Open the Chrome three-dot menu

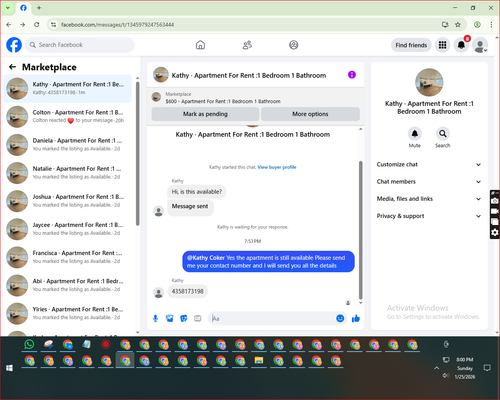[491, 24]
